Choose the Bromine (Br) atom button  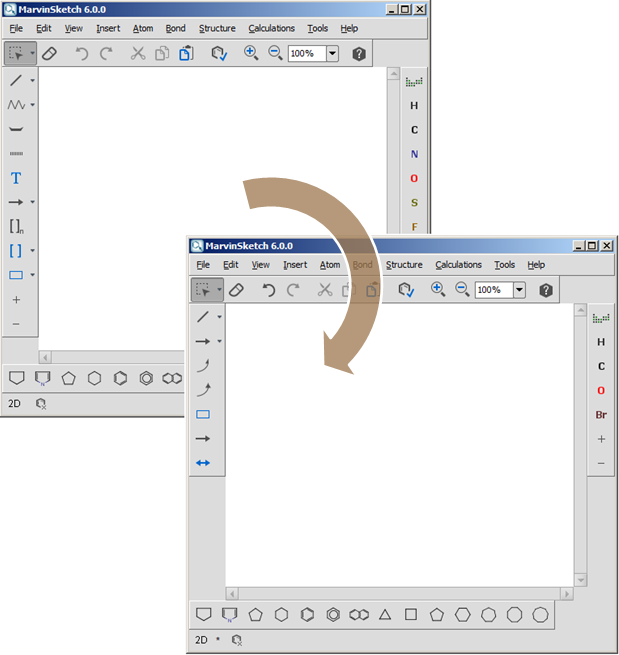coord(601,415)
